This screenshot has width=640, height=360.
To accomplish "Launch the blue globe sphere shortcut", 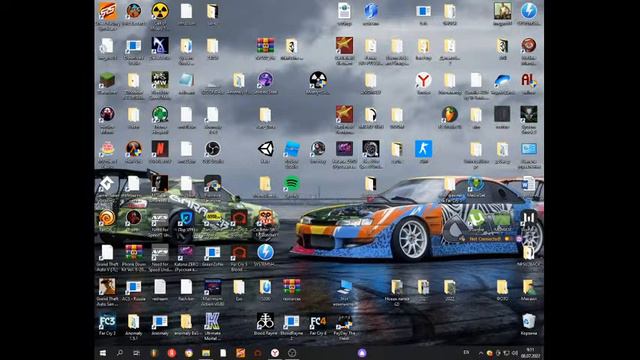I will [x=371, y=11].
